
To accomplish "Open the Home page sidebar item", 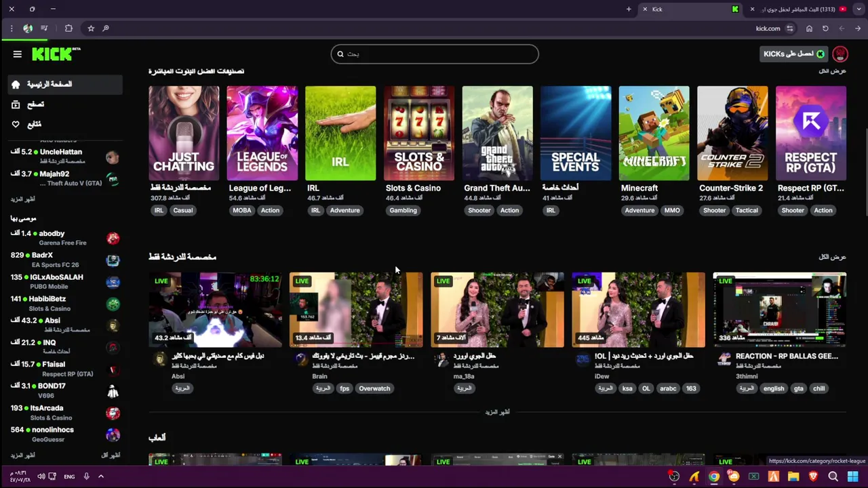I will (66, 84).
